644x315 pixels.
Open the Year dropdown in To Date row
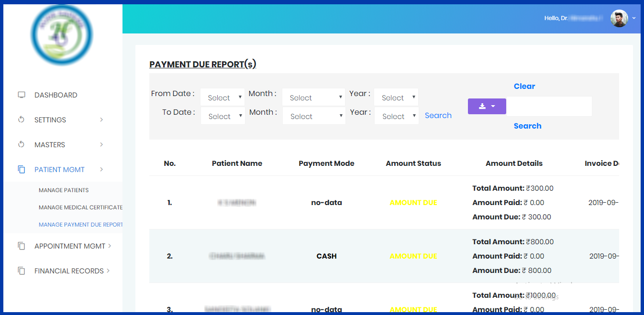pos(397,116)
